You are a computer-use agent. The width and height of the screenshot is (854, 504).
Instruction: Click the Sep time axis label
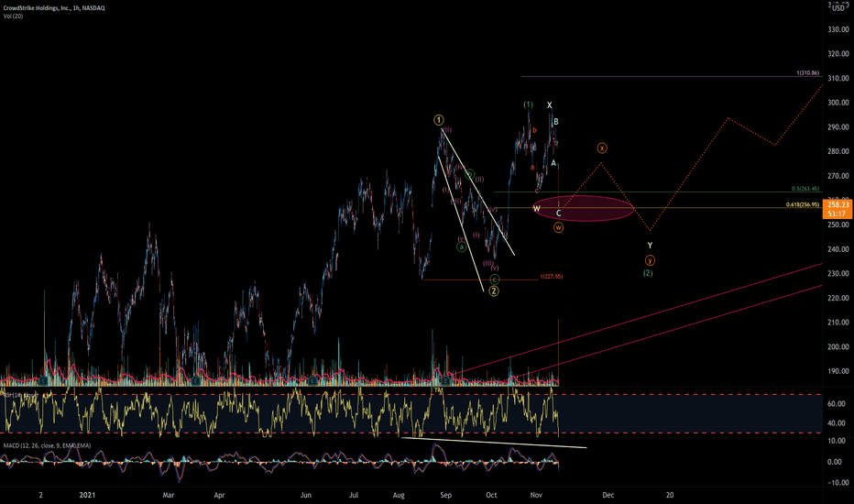[445, 495]
